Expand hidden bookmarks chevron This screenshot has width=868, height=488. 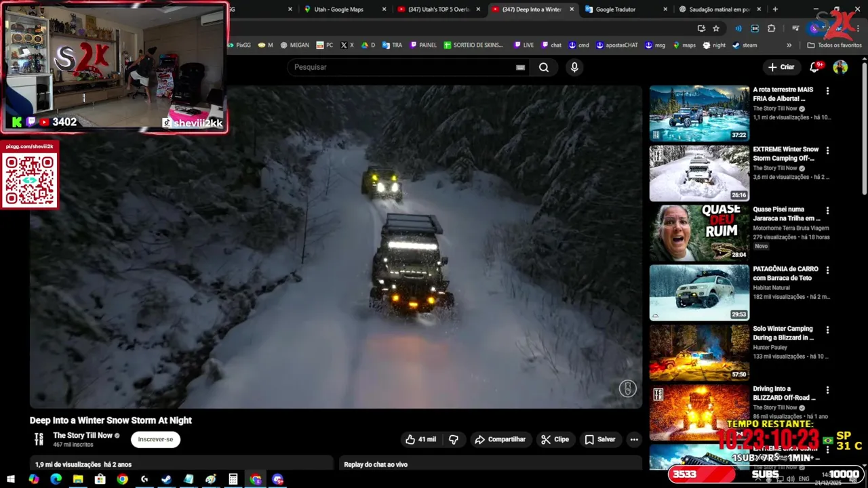pos(789,45)
